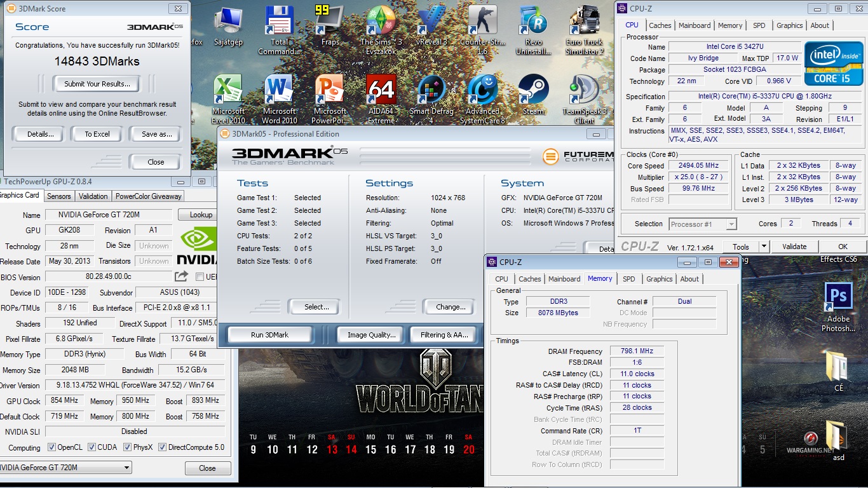Open the Revo Uninstaller desktop icon
This screenshot has width=868, height=488.
point(534,29)
